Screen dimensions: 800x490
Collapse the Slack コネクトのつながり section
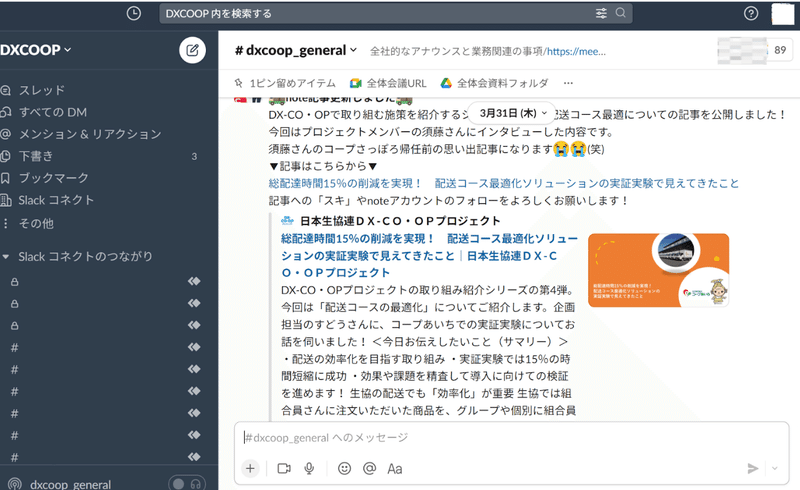click(x=6, y=257)
